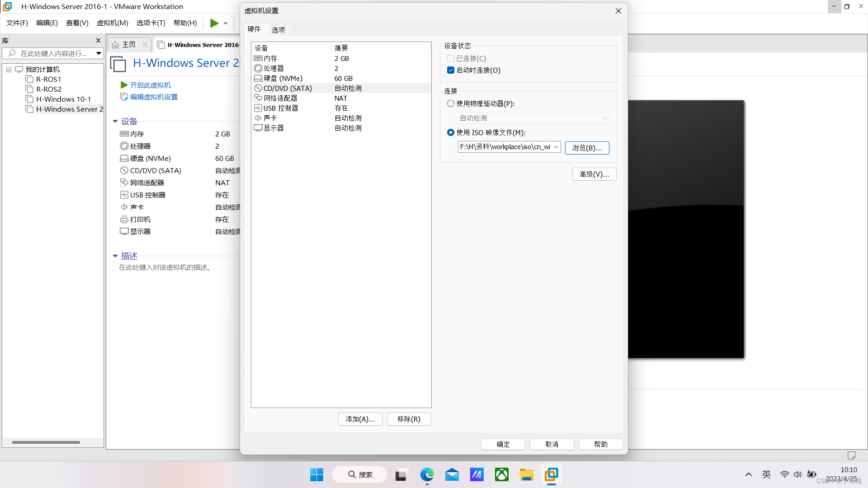868x488 pixels.
Task: Select 声卡 in hardware list
Action: 341,118
